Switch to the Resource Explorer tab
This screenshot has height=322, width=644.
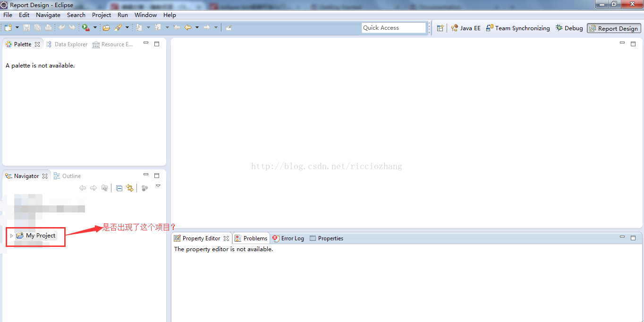[x=113, y=44]
